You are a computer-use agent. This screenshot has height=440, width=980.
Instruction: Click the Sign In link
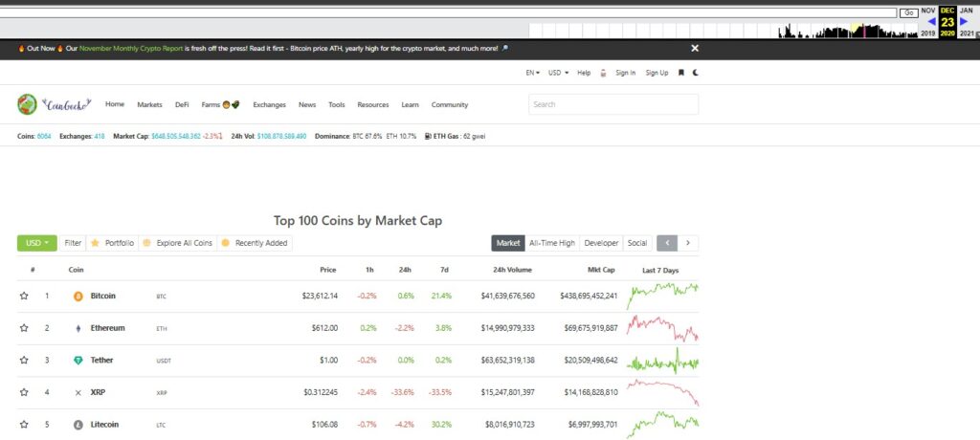(625, 73)
